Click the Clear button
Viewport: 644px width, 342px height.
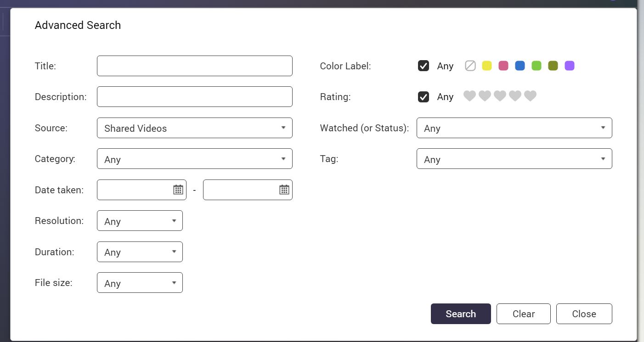click(524, 314)
